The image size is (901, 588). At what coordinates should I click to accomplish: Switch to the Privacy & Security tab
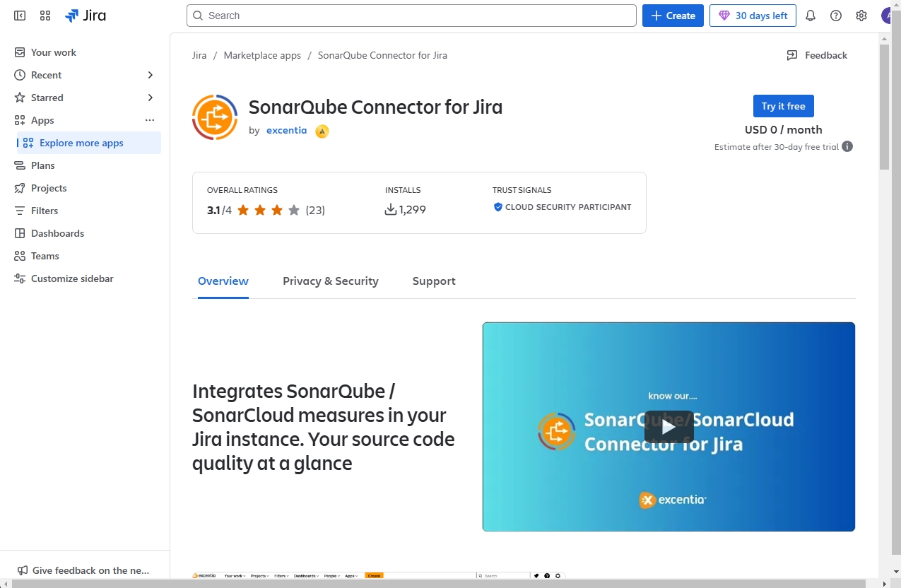(x=331, y=281)
